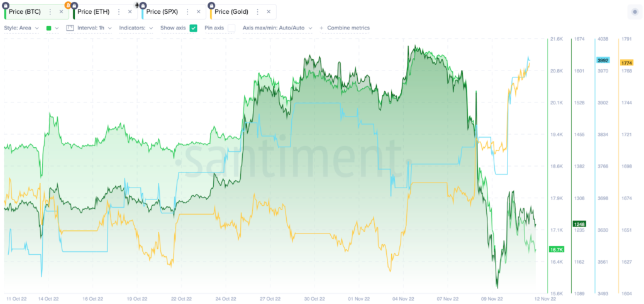Enable the Pin axis checkbox
The height and width of the screenshot is (304, 644).
pos(231,28)
